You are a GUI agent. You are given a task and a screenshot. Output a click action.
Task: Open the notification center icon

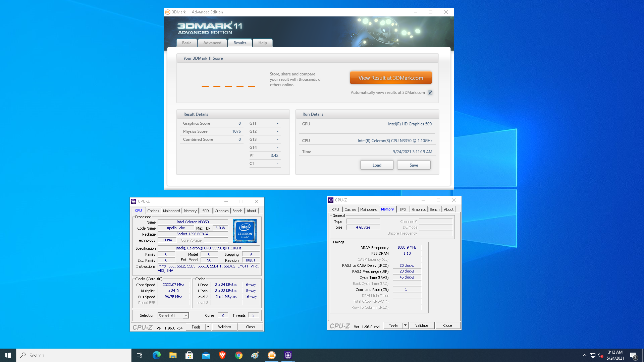click(x=634, y=356)
